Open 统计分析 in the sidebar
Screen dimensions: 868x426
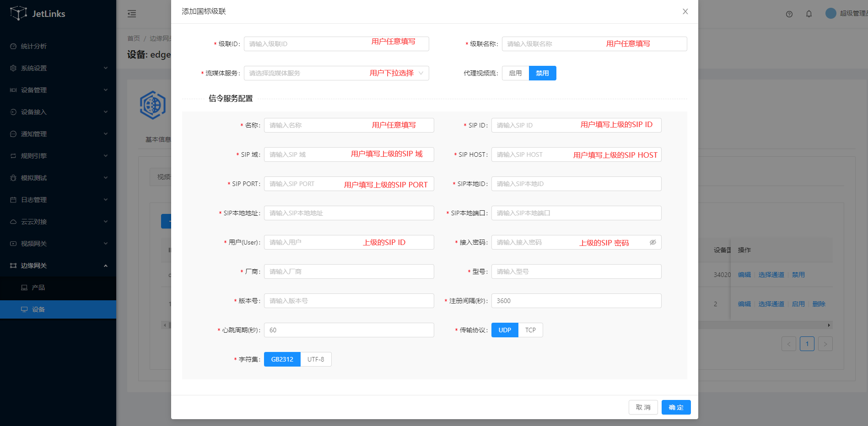click(34, 46)
